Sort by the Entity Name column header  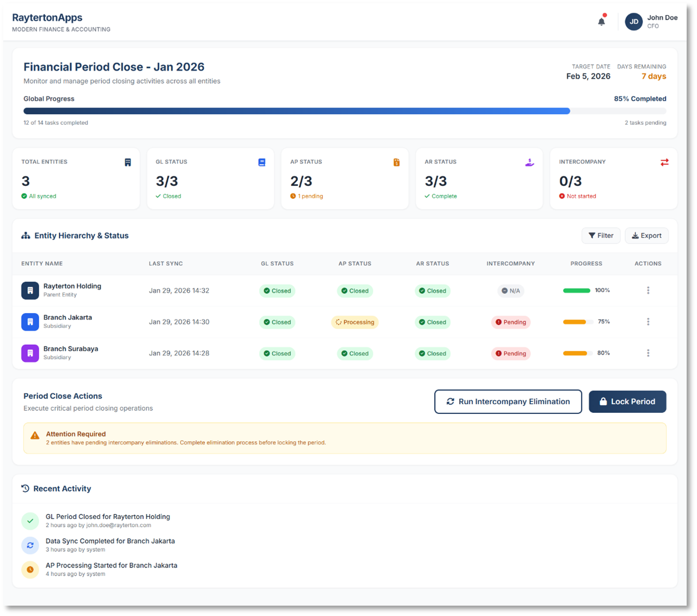click(x=42, y=264)
